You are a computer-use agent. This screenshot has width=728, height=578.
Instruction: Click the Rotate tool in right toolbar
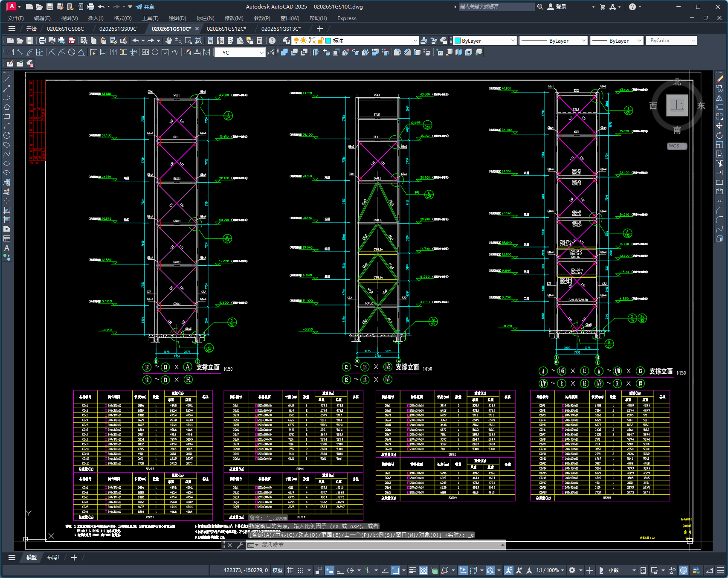pos(719,135)
